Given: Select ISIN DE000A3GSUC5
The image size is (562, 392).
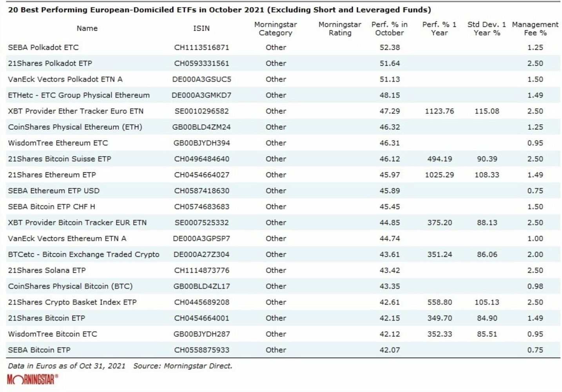Looking at the screenshot, I should 201,79.
